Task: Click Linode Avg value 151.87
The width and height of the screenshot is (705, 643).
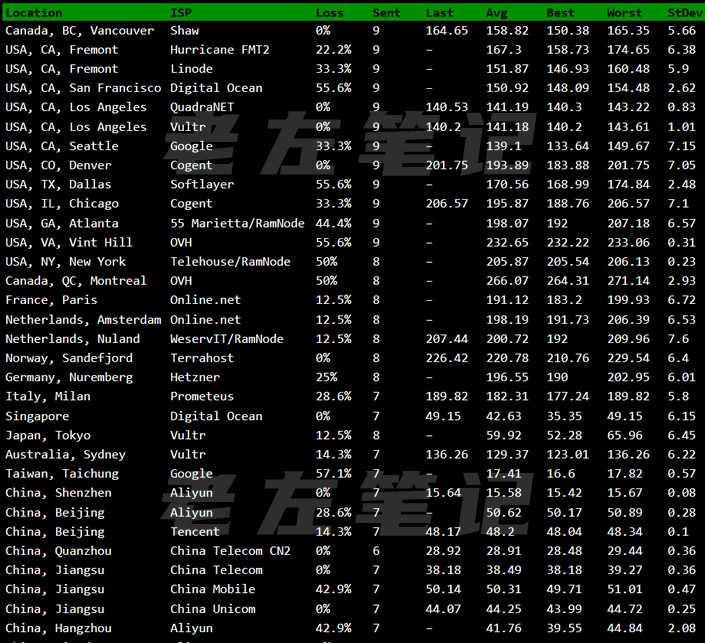Action: (x=507, y=69)
